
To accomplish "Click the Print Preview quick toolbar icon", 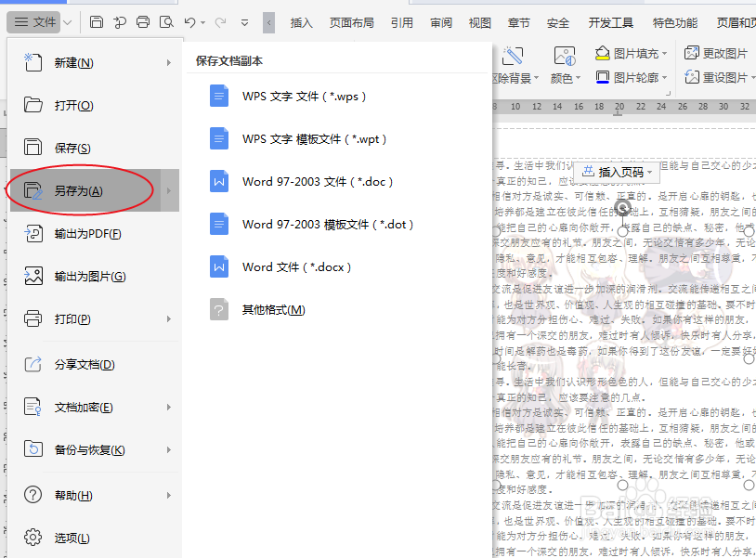I will point(166,22).
